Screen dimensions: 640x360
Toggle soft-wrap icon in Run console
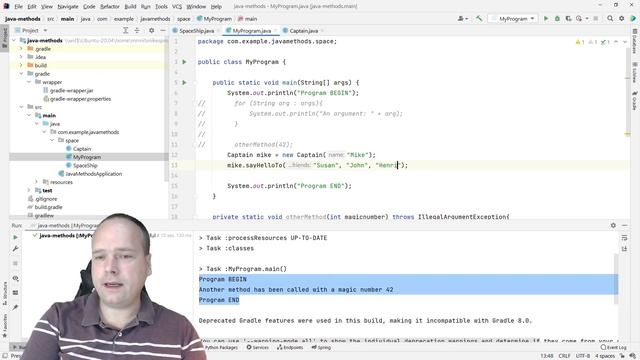point(624,238)
